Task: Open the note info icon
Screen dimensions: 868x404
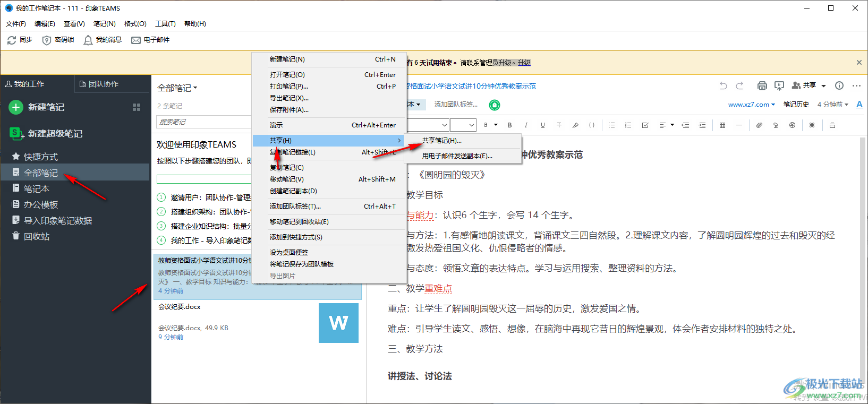Action: point(839,85)
